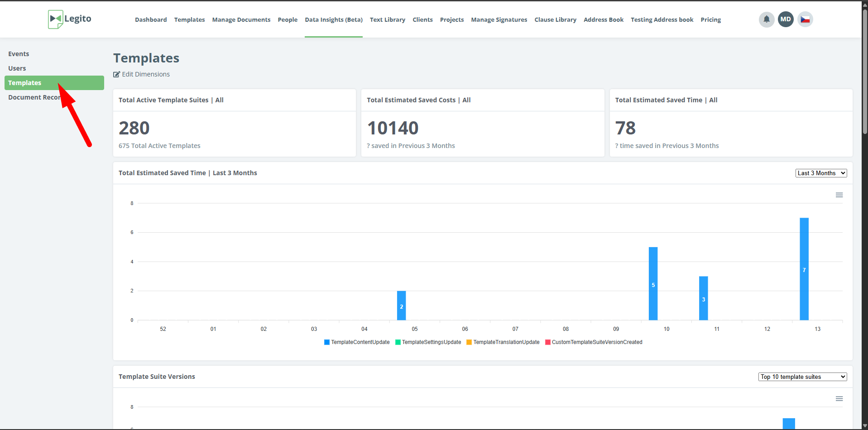Toggle the TemplateSettingsUpdate legend series
Image resolution: width=868 pixels, height=430 pixels.
431,342
